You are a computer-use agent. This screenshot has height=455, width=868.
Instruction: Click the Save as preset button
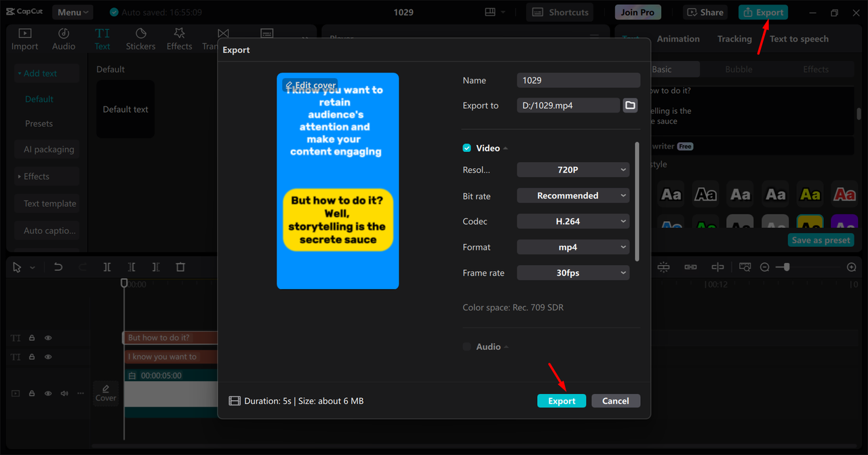point(821,240)
